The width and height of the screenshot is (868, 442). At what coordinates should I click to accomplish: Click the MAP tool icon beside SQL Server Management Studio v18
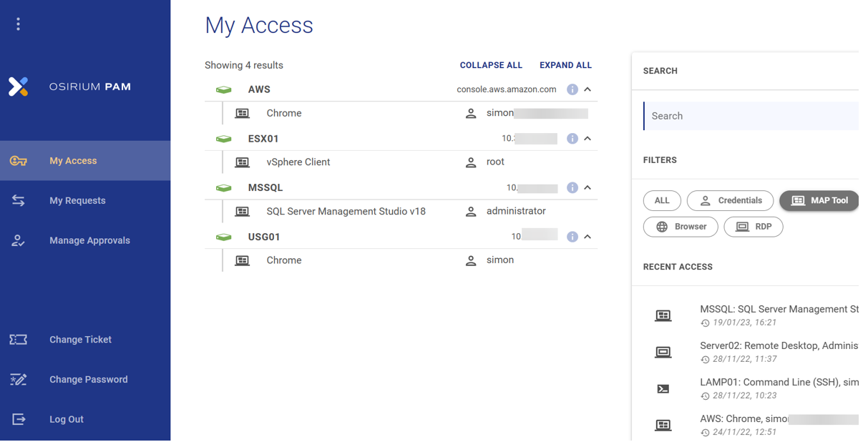(242, 211)
